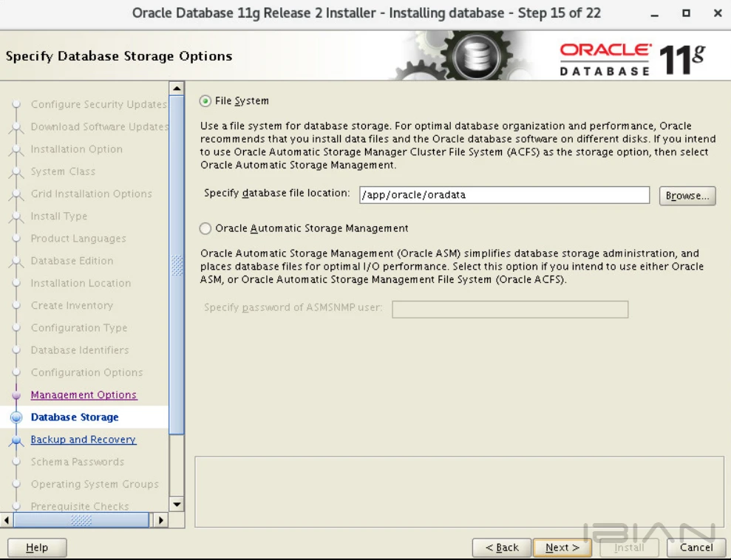Screen dimensions: 731x560
Task: Jump to Management Options step link
Action: (84, 395)
